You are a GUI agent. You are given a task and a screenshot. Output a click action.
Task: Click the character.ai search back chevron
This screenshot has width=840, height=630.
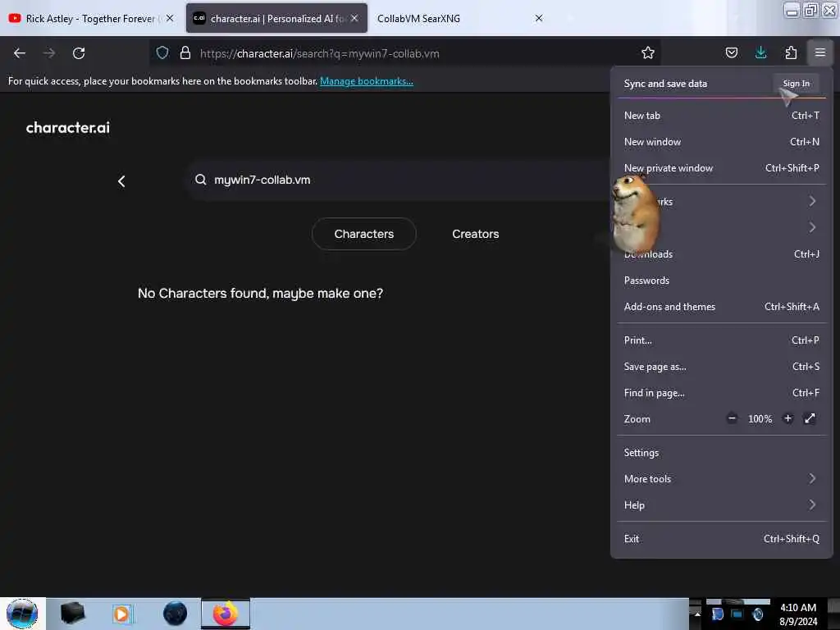coord(121,181)
